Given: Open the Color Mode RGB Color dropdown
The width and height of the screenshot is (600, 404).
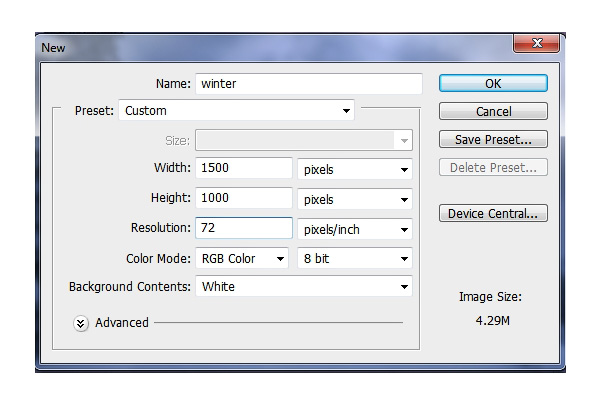Looking at the screenshot, I should [242, 258].
